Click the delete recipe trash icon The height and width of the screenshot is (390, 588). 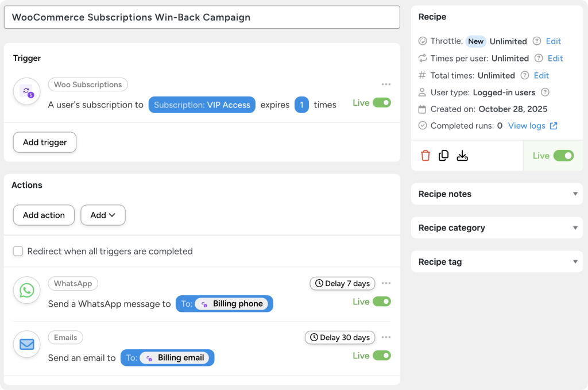(x=425, y=155)
